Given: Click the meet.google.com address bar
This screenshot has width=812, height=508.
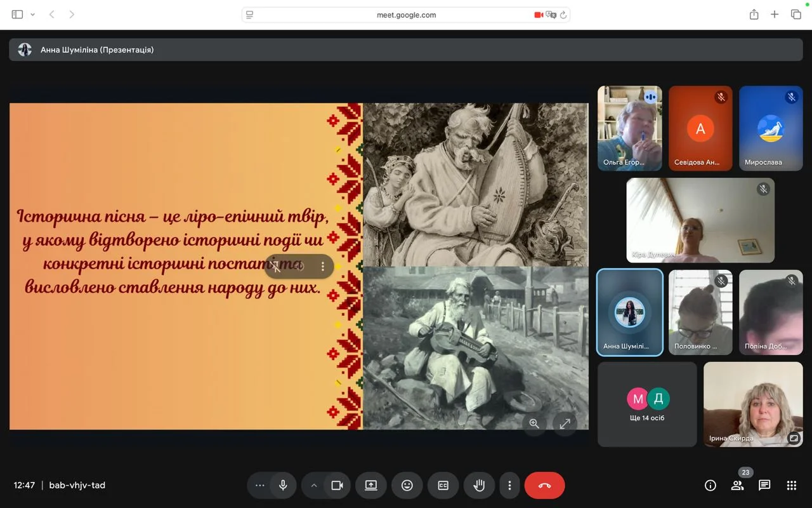Looking at the screenshot, I should tap(406, 15).
